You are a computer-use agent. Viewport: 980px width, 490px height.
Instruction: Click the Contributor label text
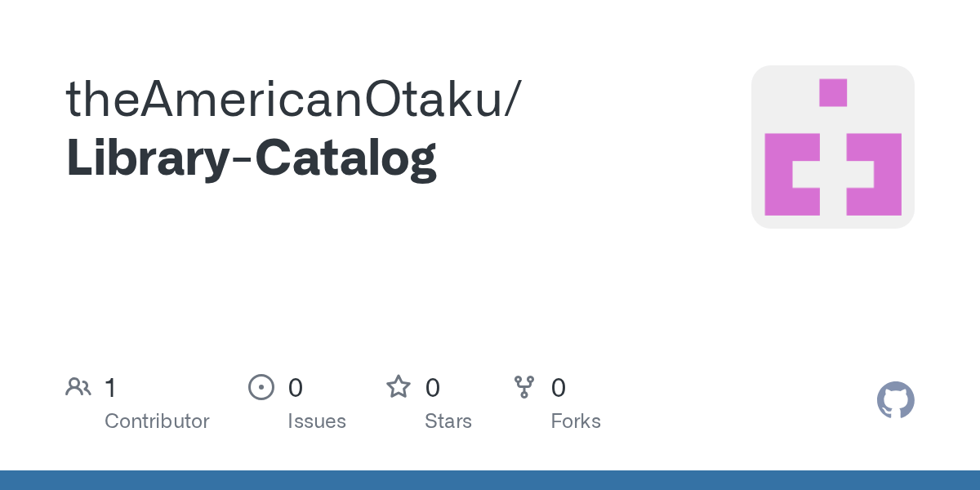157,421
